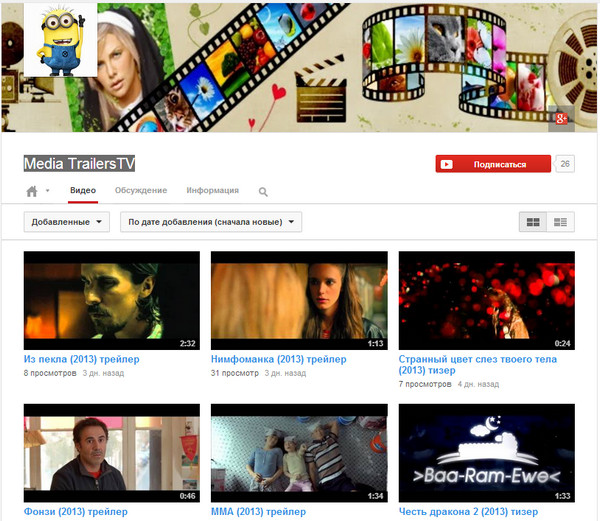Open Фонзи (2013) трейлер link
The height and width of the screenshot is (521, 600).
(75, 511)
